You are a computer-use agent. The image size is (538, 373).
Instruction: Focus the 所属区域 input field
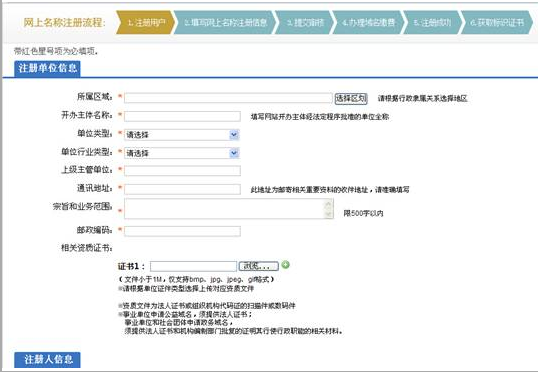click(229, 98)
